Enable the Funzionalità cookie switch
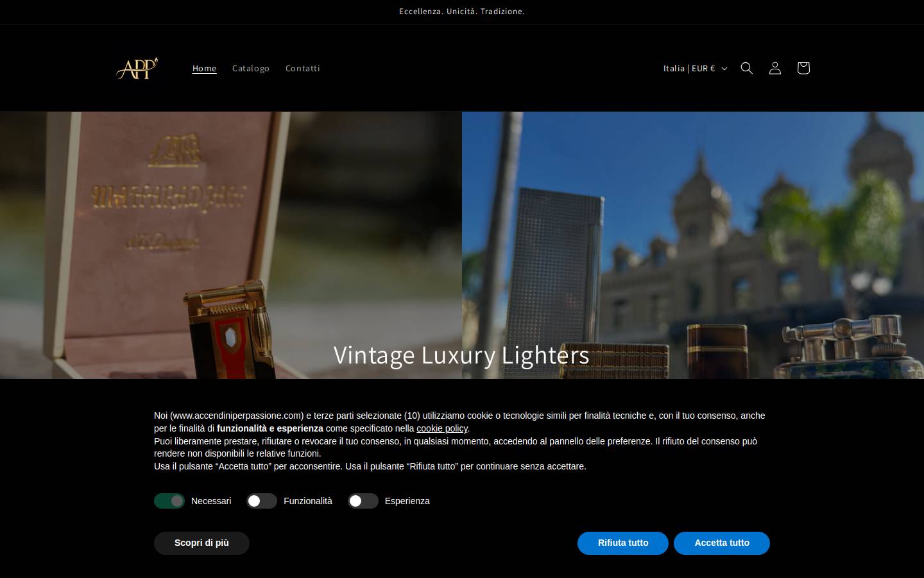 262,501
